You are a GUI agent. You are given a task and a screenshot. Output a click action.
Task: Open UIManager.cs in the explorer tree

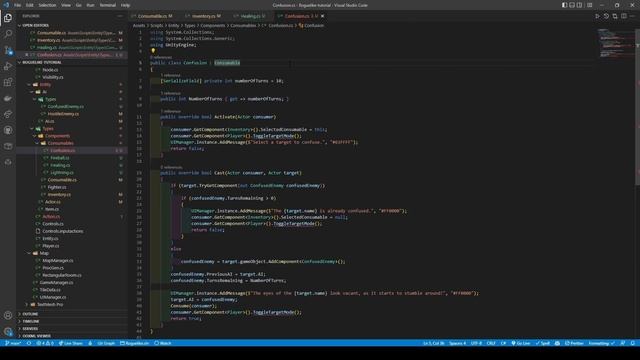53,297
